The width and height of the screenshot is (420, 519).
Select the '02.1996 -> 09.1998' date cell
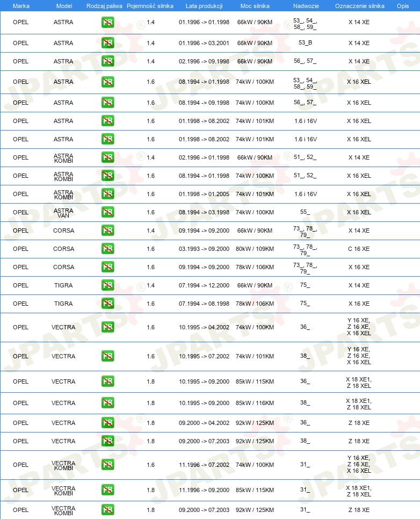pyautogui.click(x=204, y=61)
